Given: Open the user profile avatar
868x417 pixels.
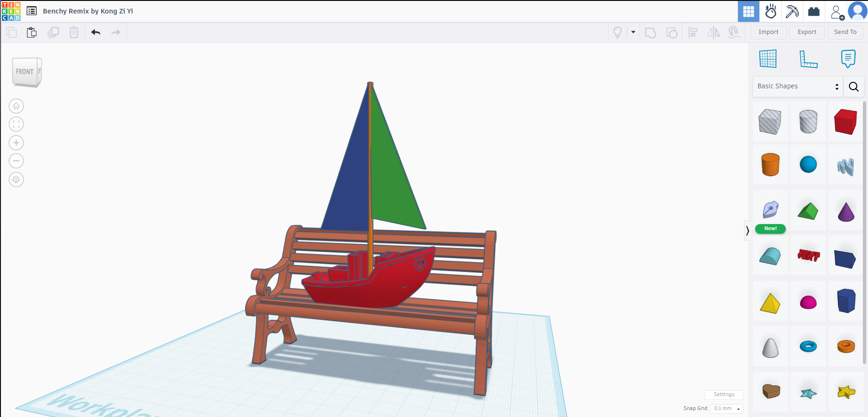Looking at the screenshot, I should 857,11.
